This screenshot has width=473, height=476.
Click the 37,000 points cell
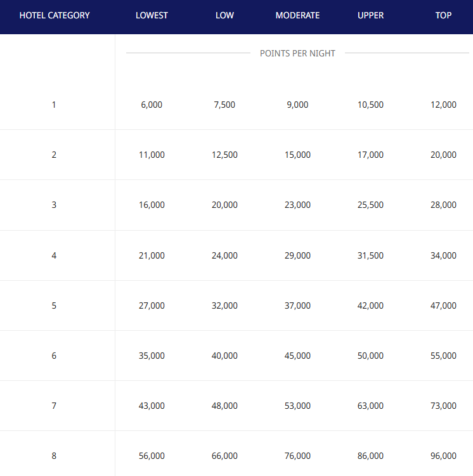297,306
